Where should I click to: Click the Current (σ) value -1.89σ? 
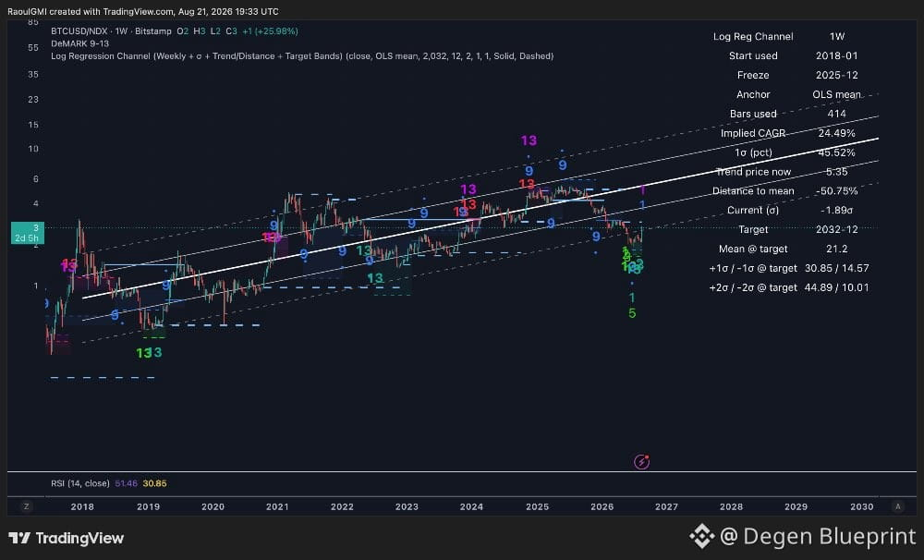click(837, 211)
